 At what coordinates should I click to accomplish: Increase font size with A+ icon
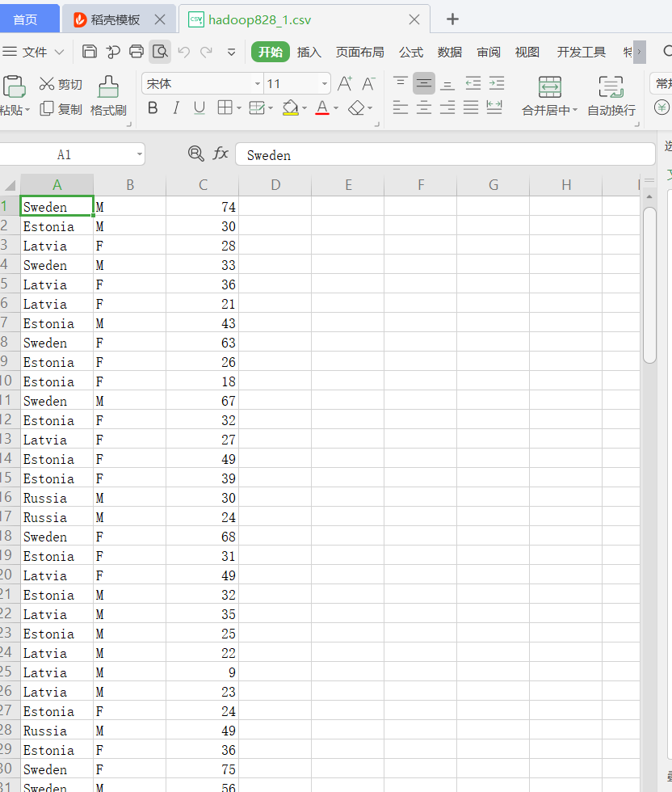(345, 84)
